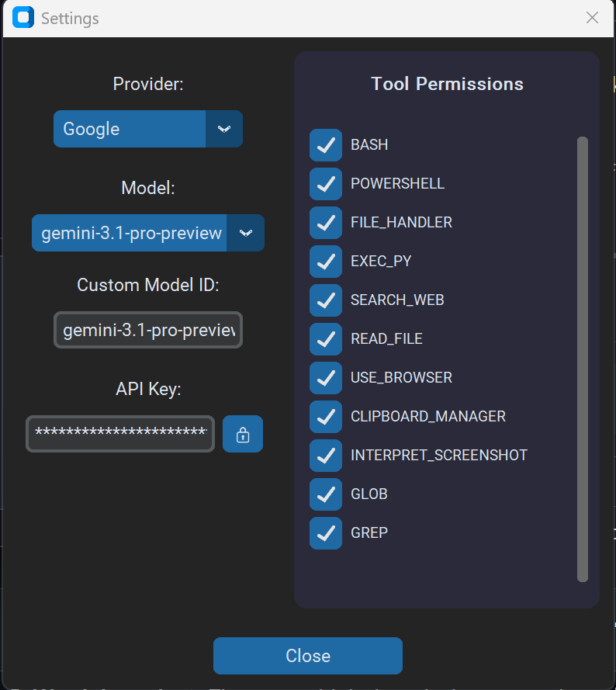Toggle the READ_FILE permission
Image resolution: width=616 pixels, height=690 pixels.
click(x=325, y=339)
